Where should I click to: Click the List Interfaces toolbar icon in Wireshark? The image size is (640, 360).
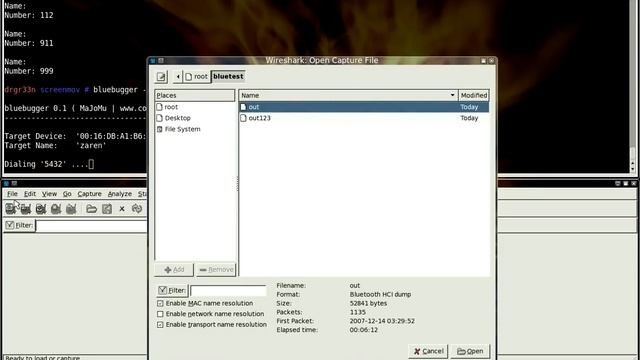(x=11, y=209)
